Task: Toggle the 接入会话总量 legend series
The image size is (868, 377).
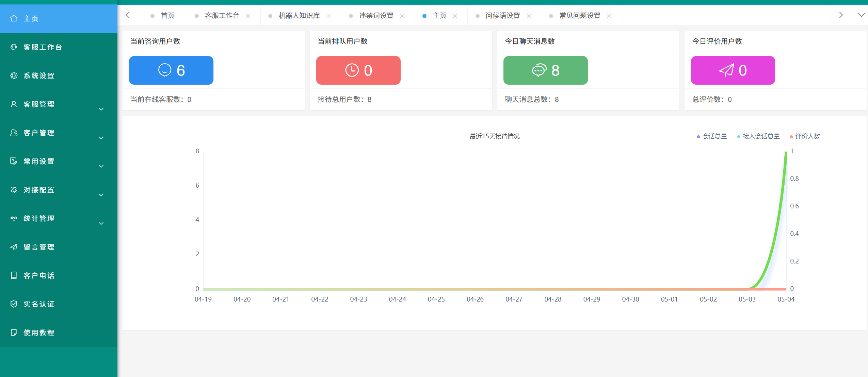Action: click(758, 136)
